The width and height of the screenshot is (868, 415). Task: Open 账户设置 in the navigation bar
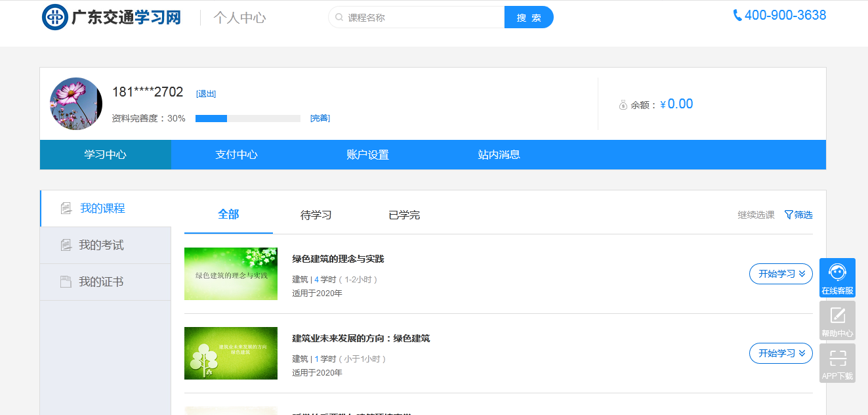point(367,155)
